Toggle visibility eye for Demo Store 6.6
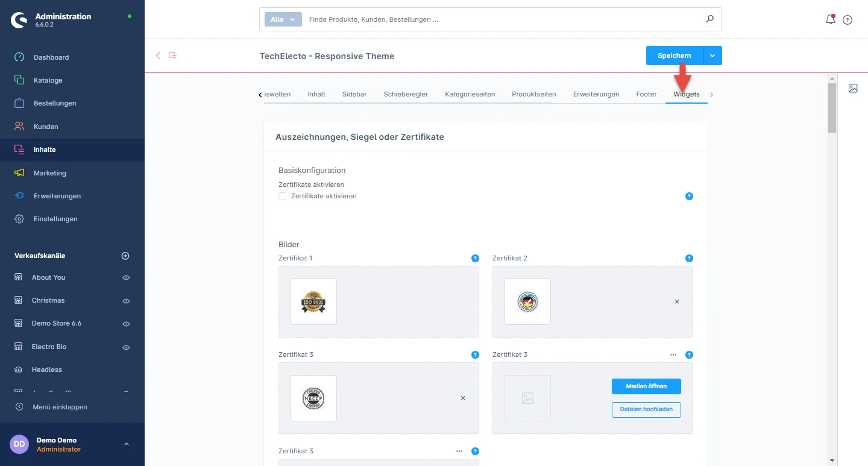 pos(126,324)
